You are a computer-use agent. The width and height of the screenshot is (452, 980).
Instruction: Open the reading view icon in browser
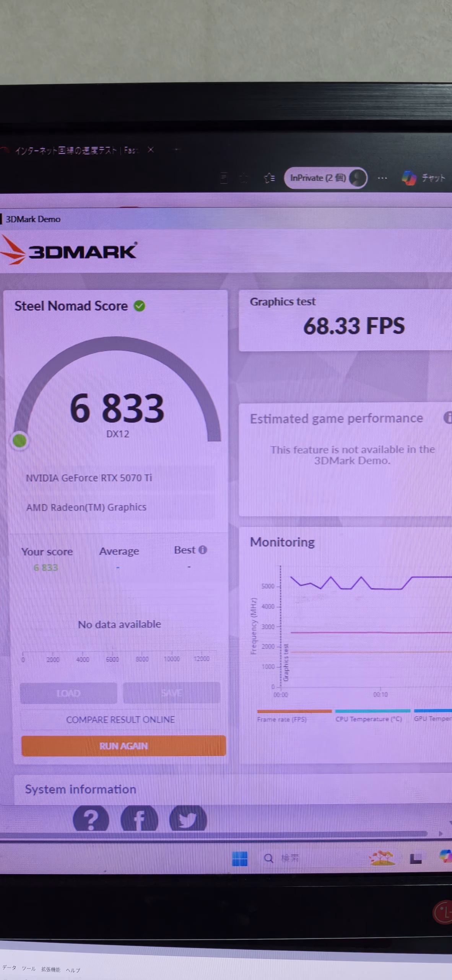[224, 178]
